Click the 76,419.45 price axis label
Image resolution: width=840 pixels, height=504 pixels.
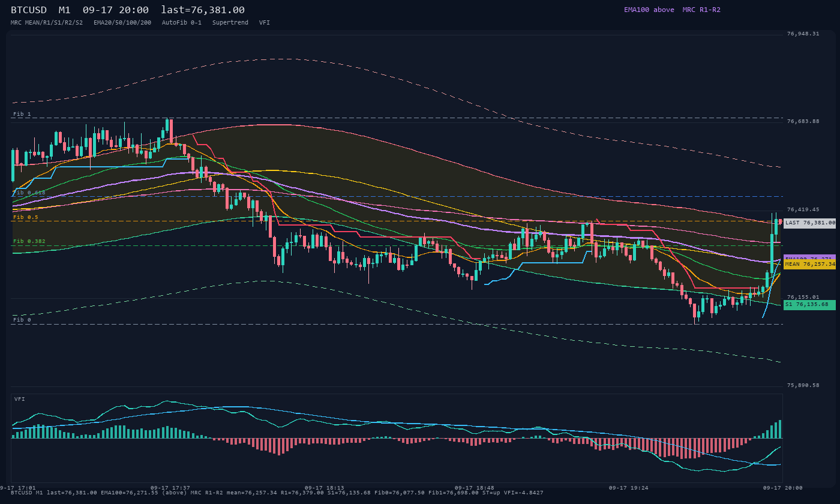[803, 209]
